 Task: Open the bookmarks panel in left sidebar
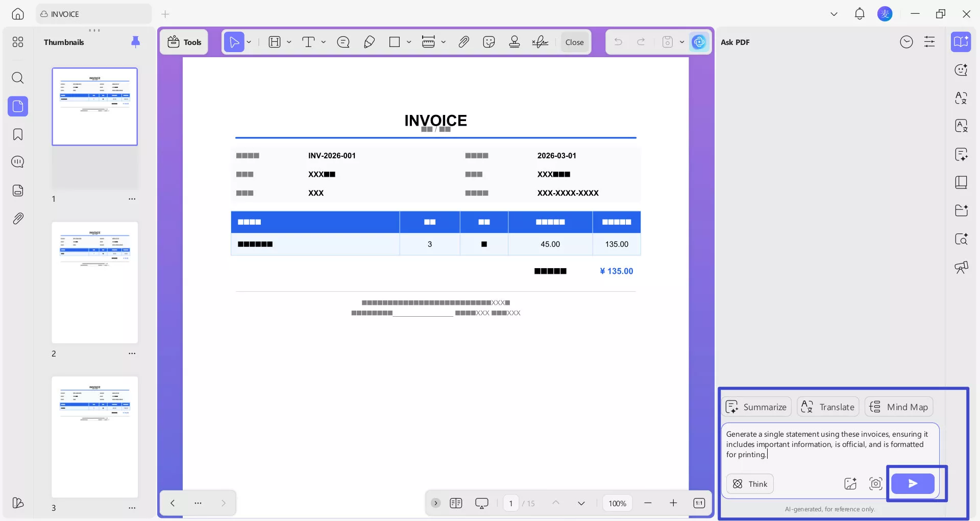(18, 134)
